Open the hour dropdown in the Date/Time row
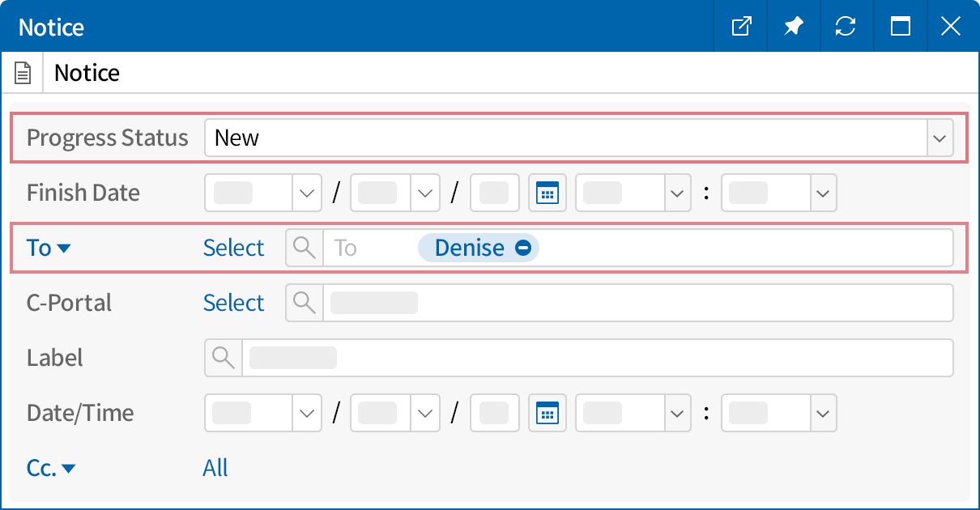 [x=677, y=413]
